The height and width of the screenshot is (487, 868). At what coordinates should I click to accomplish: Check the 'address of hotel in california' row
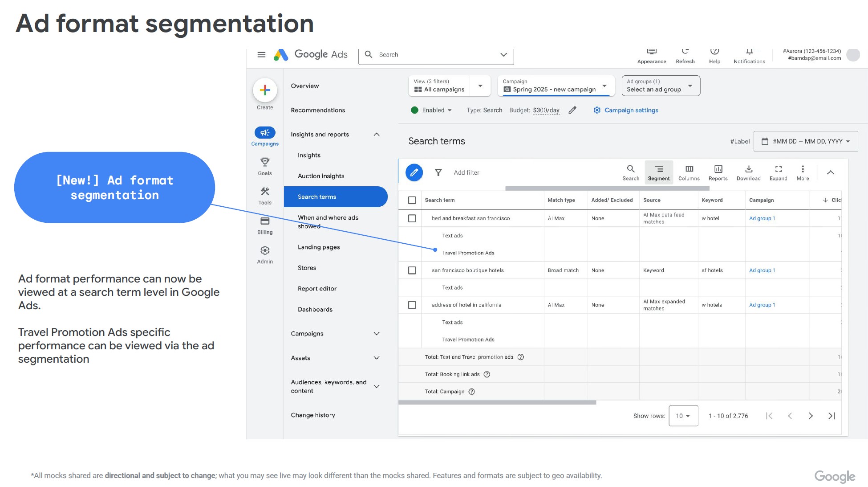point(412,305)
